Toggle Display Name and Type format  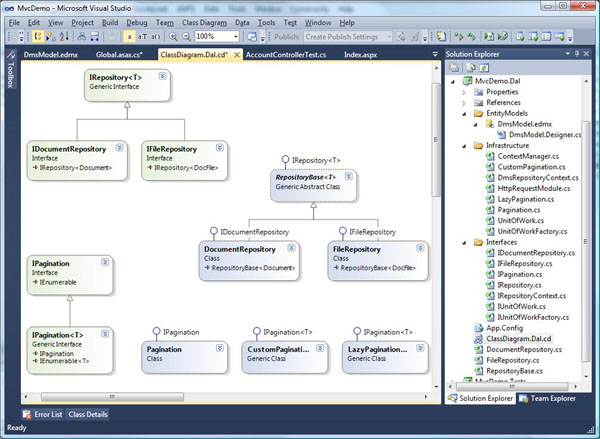pos(142,36)
